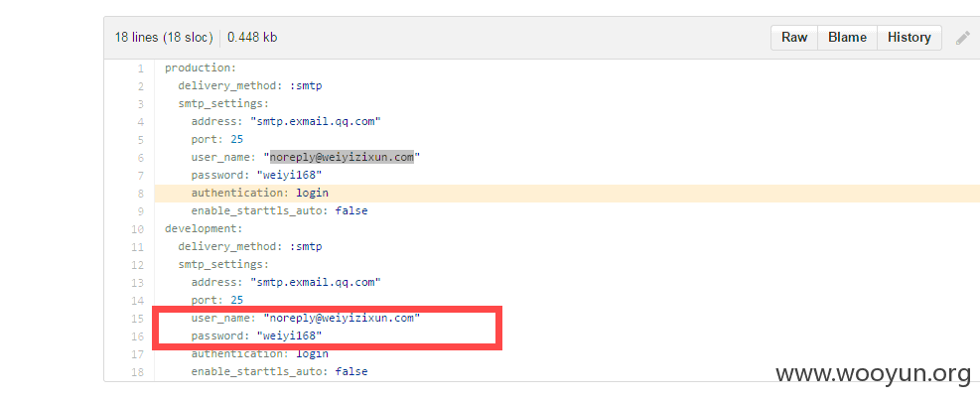980x402 pixels.
Task: Click highlighted noreply@weiyizixun.com text on line 6
Action: tap(342, 157)
